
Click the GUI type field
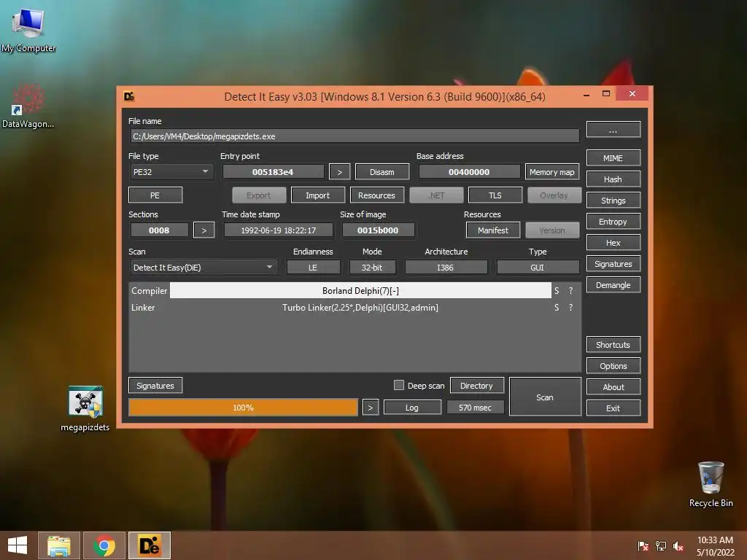538,267
